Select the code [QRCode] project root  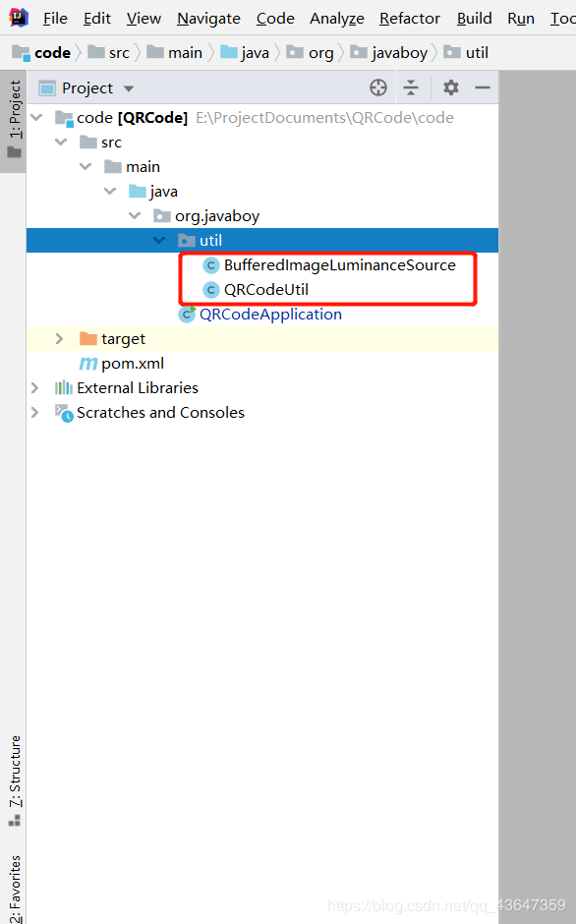pos(132,118)
